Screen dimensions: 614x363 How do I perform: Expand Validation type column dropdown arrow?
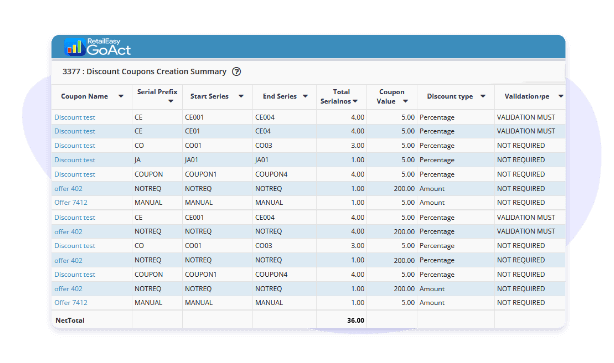tap(561, 96)
